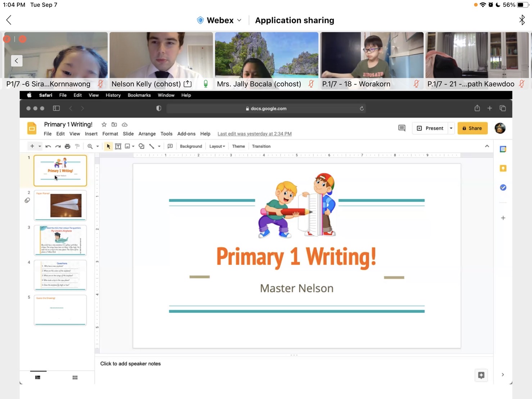Add a comment from toolbar
This screenshot has height=399, width=532.
(170, 146)
